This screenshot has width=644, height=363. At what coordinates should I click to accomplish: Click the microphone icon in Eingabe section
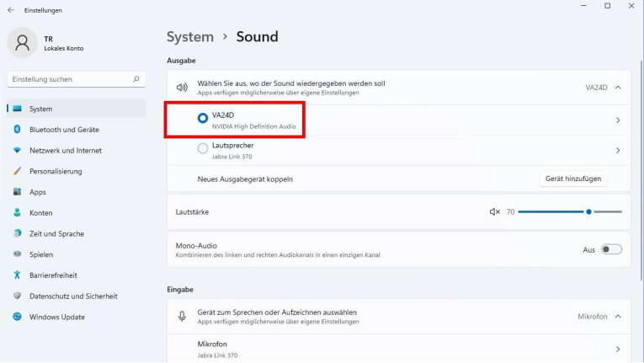182,316
